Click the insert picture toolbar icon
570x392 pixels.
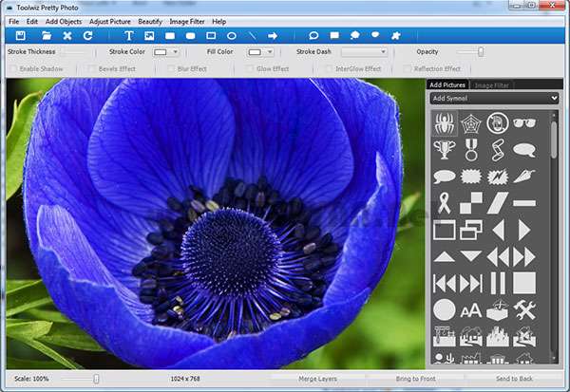click(x=149, y=36)
